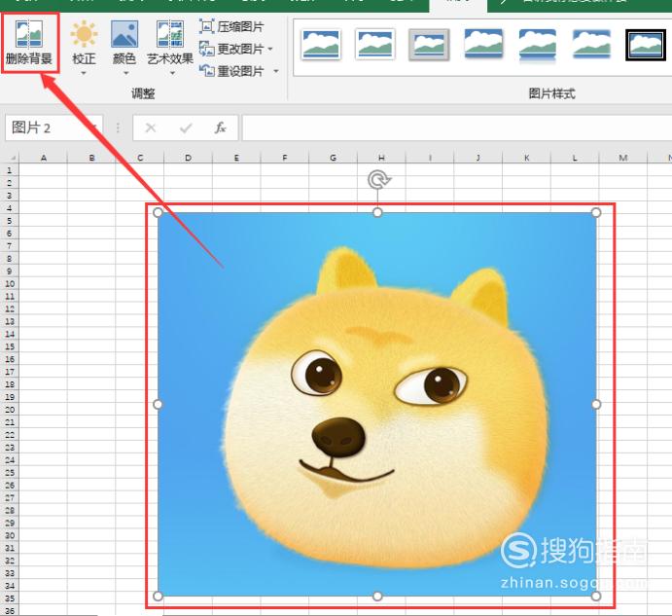Expand the Change Picture dropdown arrow
The height and width of the screenshot is (616, 672).
pyautogui.click(x=270, y=50)
